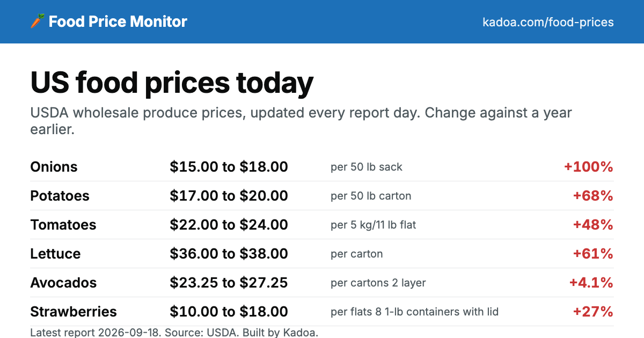Click the carrot logo icon
644x338 pixels.
pos(37,21)
